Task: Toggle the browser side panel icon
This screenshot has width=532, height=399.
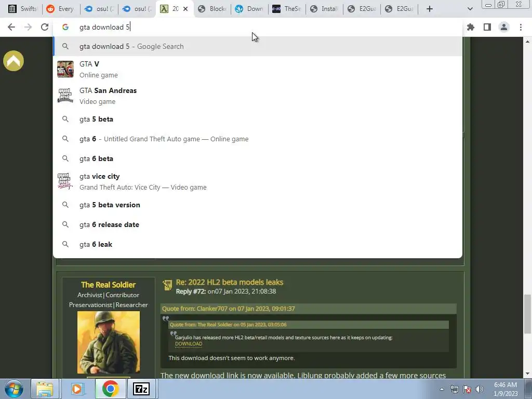Action: tap(487, 27)
